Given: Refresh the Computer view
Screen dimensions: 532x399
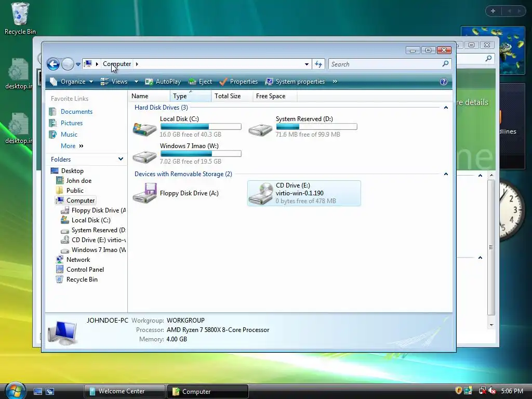Looking at the screenshot, I should (x=318, y=64).
